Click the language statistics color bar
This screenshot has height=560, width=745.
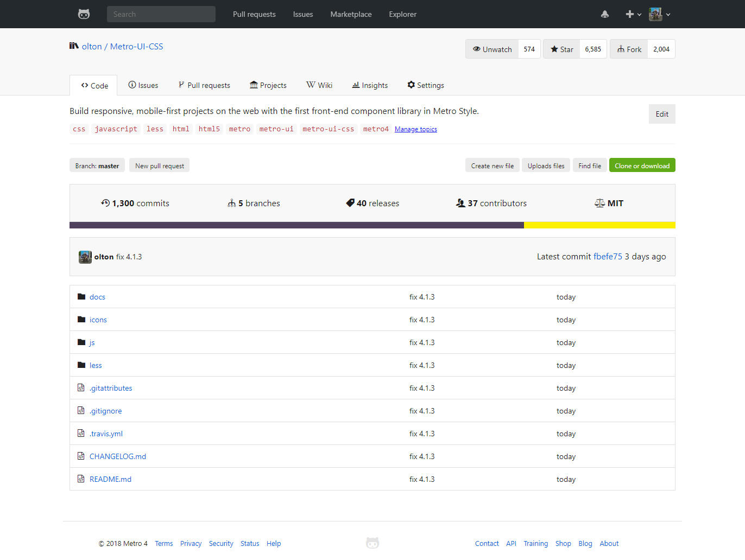(x=372, y=225)
